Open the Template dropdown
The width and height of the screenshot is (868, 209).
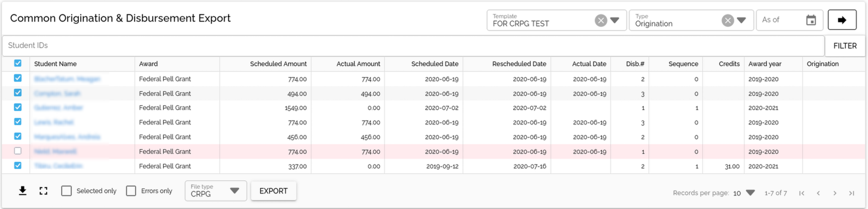[x=615, y=21]
